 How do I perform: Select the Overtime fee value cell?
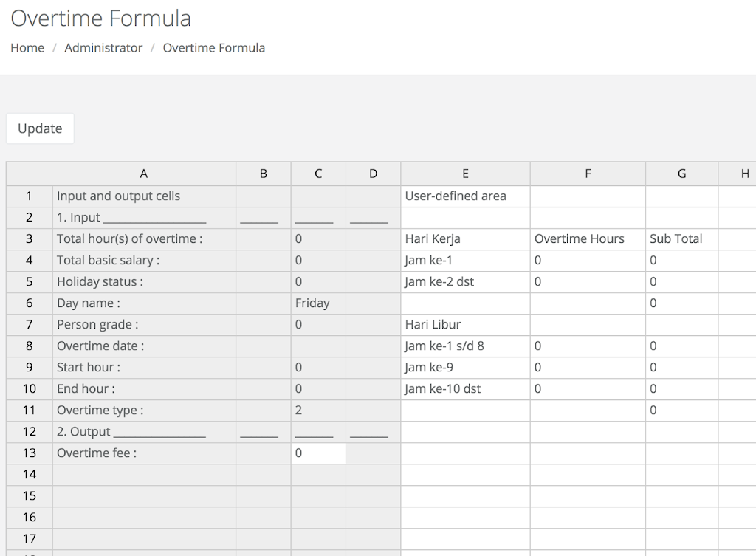coord(318,453)
